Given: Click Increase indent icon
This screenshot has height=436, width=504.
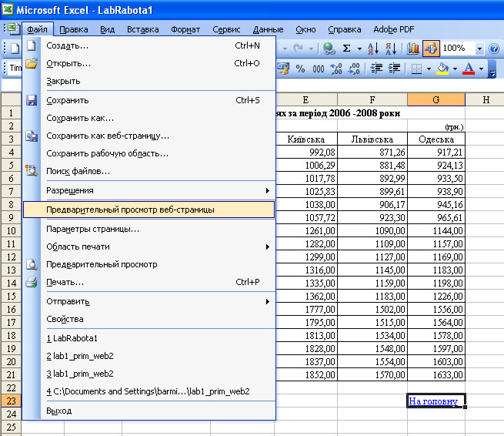Looking at the screenshot, I should [395, 69].
